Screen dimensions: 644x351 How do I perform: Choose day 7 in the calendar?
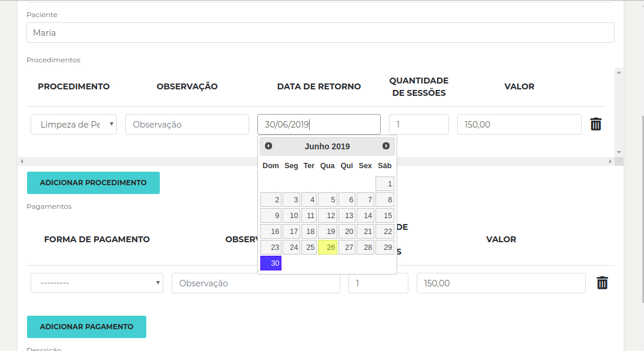pos(365,200)
